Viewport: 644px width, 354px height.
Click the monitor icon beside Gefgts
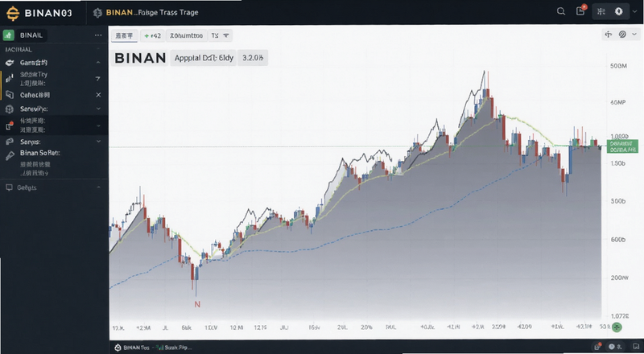(9, 187)
